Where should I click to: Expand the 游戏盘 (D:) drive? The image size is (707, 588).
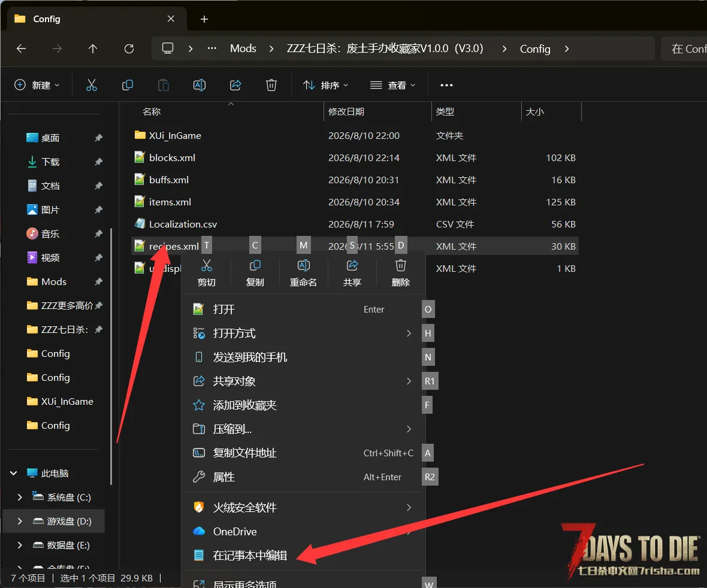[19, 521]
